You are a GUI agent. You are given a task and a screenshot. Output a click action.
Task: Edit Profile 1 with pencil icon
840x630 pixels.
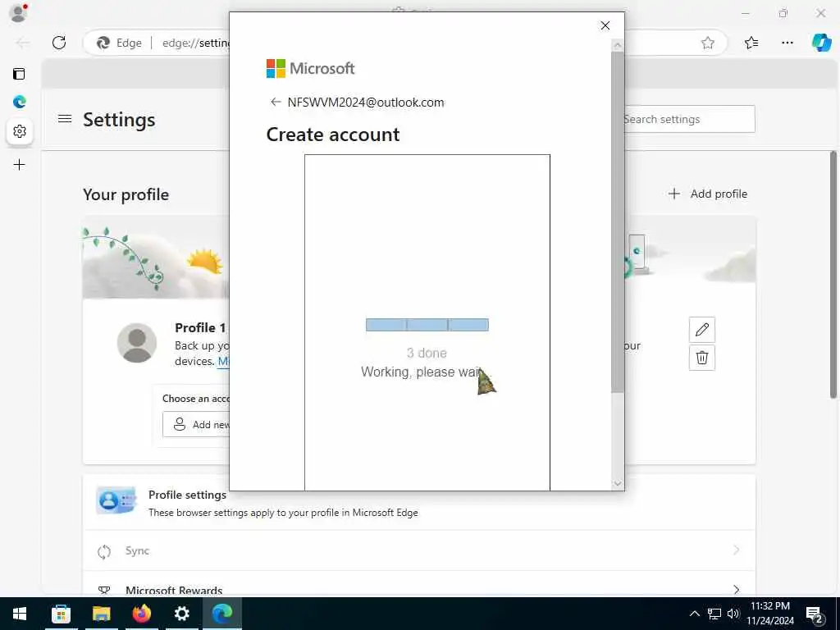pyautogui.click(x=702, y=330)
